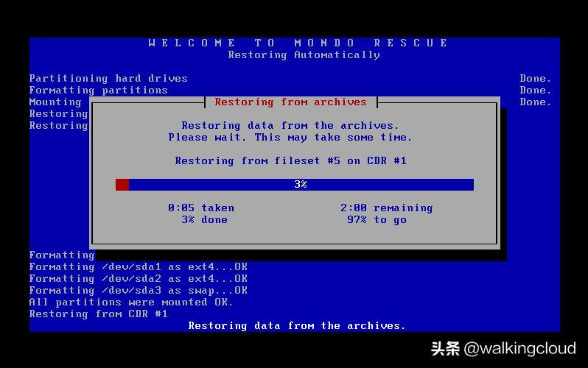Click 'WELCOME TO MONDO RESCUE' header text
Viewport: 588px width, 368px height.
[298, 43]
